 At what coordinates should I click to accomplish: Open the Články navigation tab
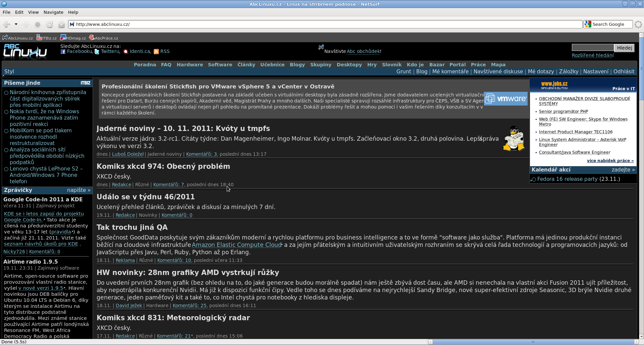point(246,65)
